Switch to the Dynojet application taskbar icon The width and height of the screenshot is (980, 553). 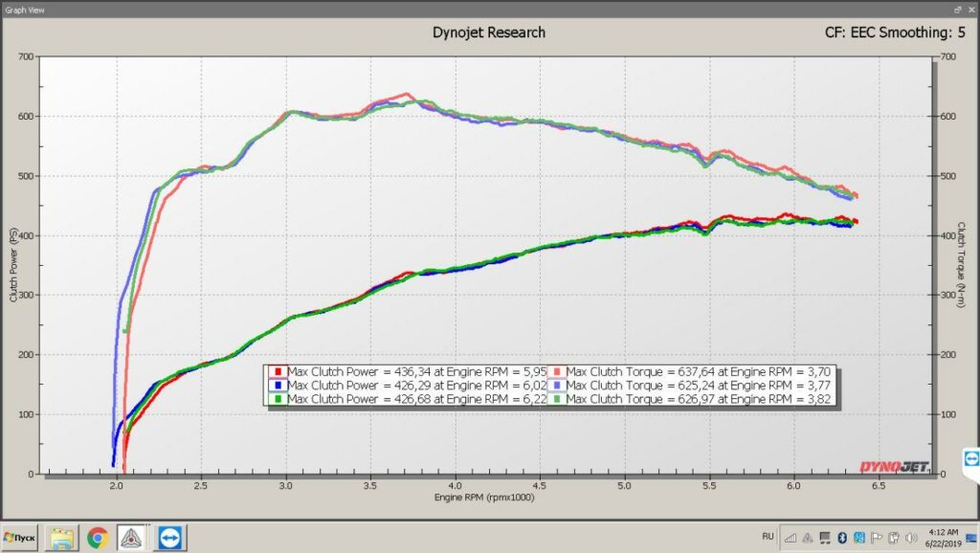[131, 538]
